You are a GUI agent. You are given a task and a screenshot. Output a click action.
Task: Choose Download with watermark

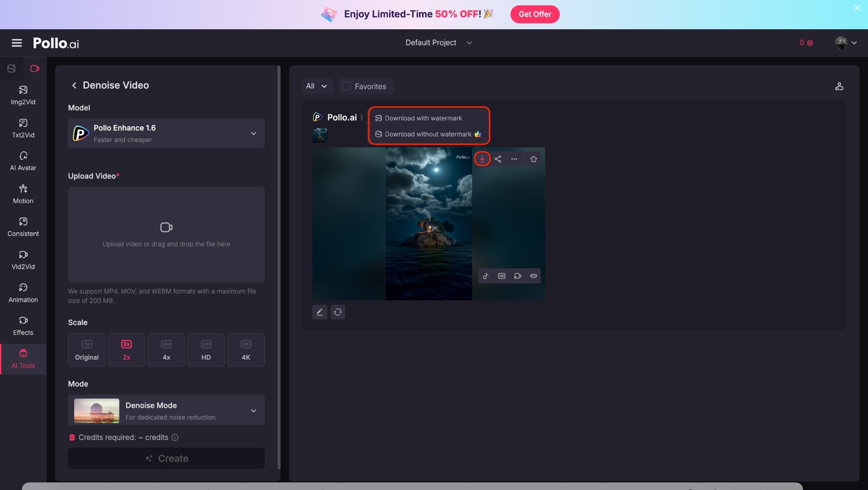(x=423, y=118)
